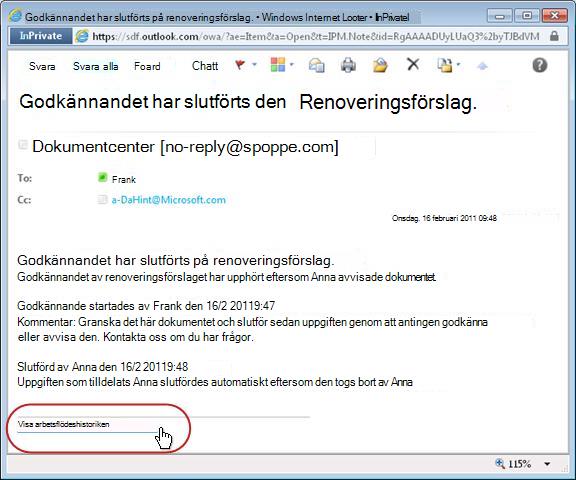Click the move to folder icon
The image size is (576, 480).
(x=444, y=65)
